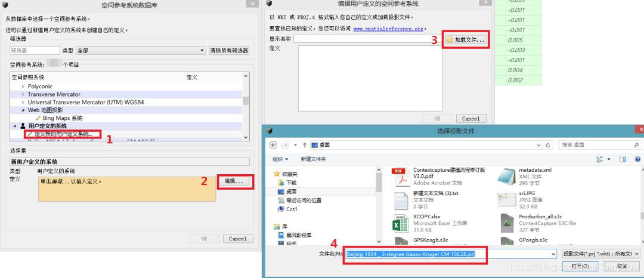644x278 pixels.
Task: Click search magnifier icon in file dialog
Action: tap(636, 145)
